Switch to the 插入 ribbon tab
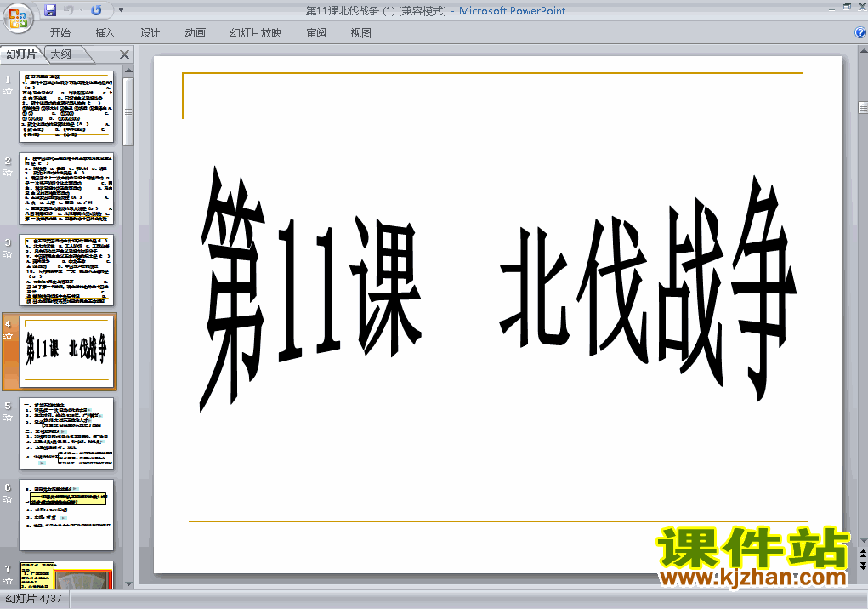Image resolution: width=868 pixels, height=609 pixels. tap(105, 32)
